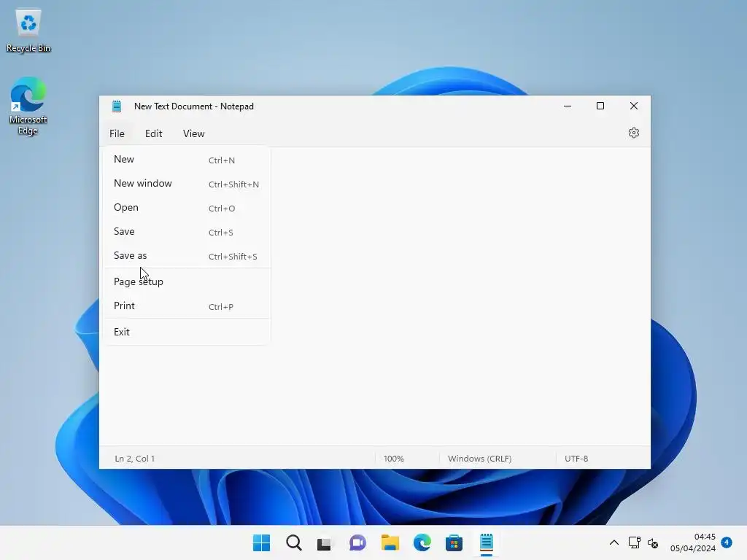The image size is (747, 560).
Task: Click the Notepad icon in title bar
Action: tap(117, 106)
